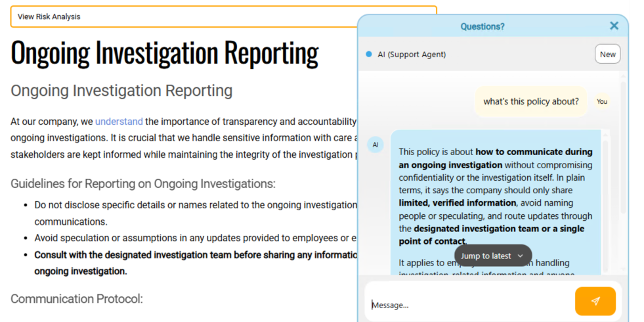Click the blue status dot by AI (Support Agent)
Image resolution: width=644 pixels, height=322 pixels.
pos(369,55)
